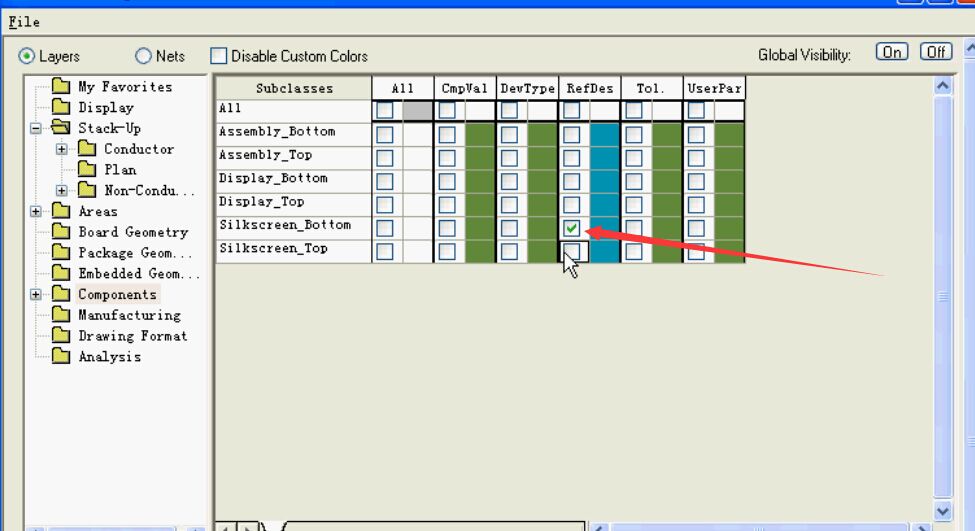The height and width of the screenshot is (531, 975).
Task: Click the vertical scrollbar track of table
Action: (x=943, y=298)
